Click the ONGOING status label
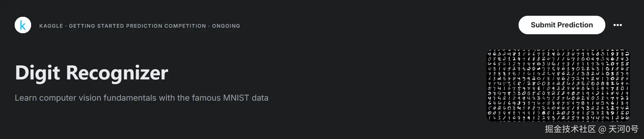Viewport: 644px width, 139px height. click(226, 26)
